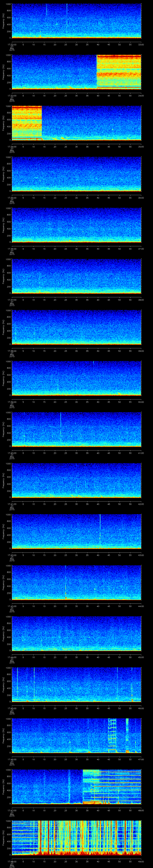
Task: Click the '17:39:00' start time label
Action: 12,402
